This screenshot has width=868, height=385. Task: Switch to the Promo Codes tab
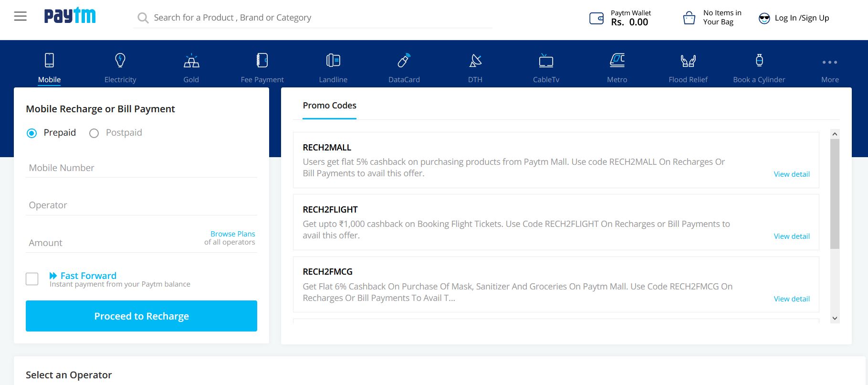coord(329,106)
